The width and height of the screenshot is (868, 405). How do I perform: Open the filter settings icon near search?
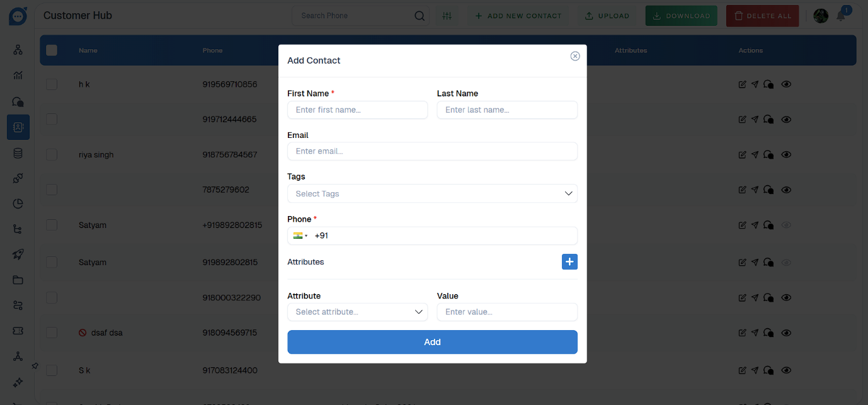pyautogui.click(x=447, y=16)
